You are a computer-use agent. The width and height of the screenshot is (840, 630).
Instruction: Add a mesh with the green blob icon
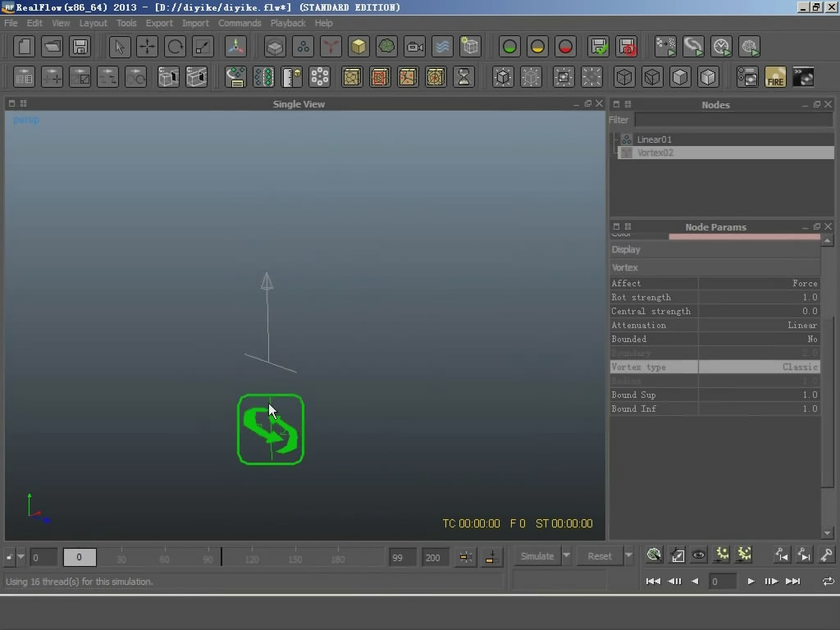tap(386, 47)
